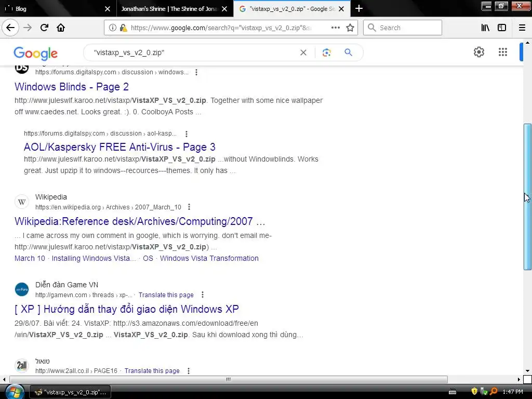Image resolution: width=532 pixels, height=399 pixels.
Task: Click the Firefox toolbar Search box
Action: (403, 28)
